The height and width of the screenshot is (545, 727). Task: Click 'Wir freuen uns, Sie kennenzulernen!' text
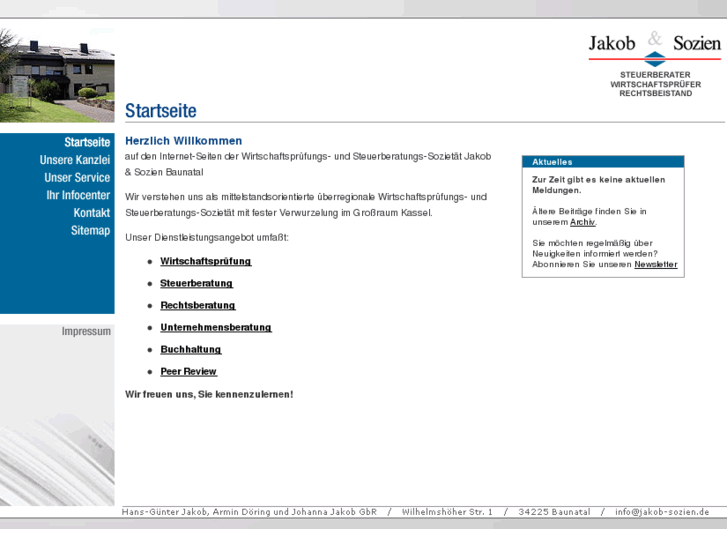[x=209, y=394]
